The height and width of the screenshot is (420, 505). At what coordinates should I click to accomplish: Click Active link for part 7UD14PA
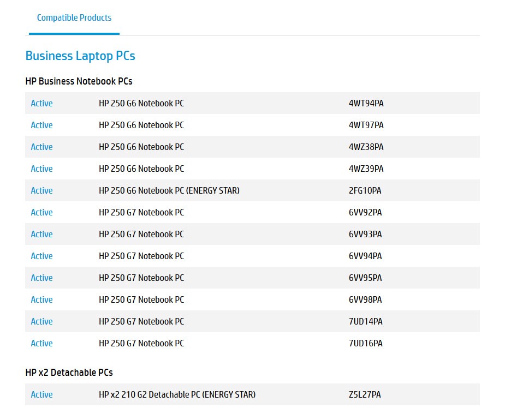41,321
